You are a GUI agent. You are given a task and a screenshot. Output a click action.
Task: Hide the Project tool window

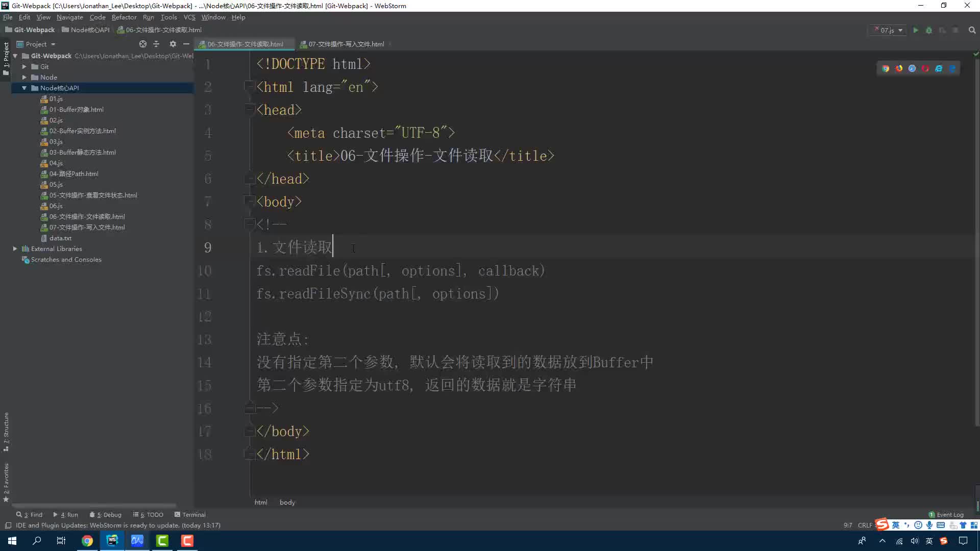click(186, 44)
